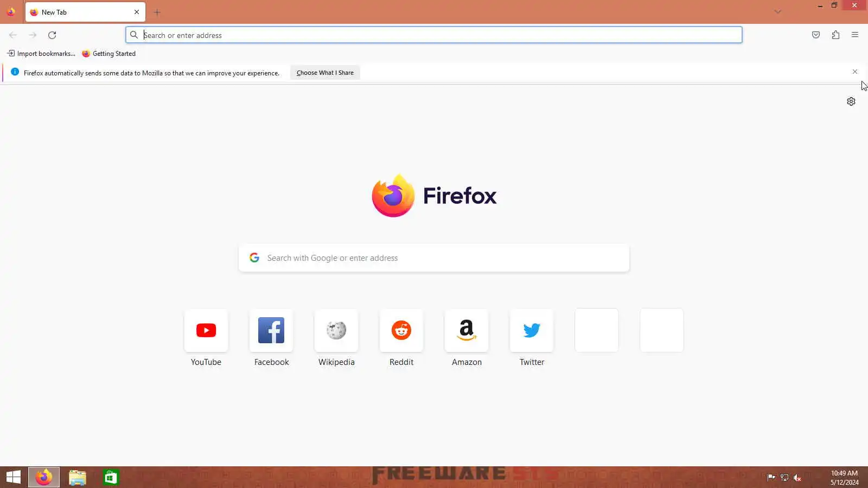Open the Store app from taskbar
This screenshot has width=868, height=488.
click(x=111, y=477)
